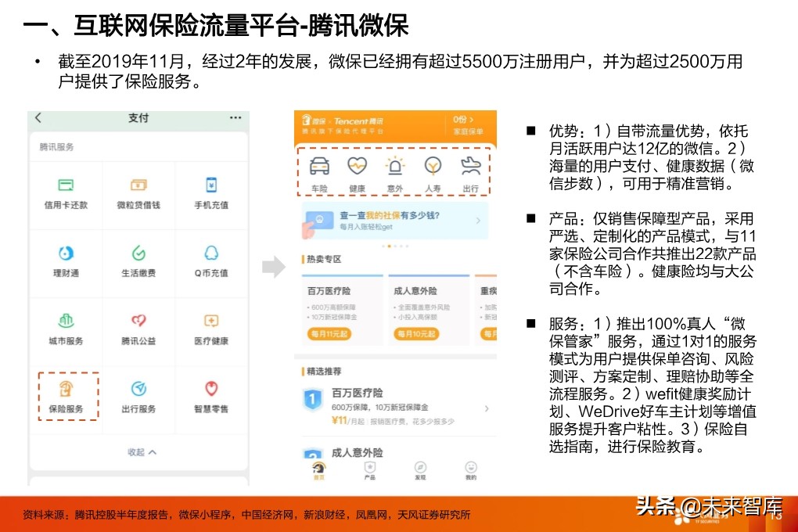Screen dimensions: 798x532
Task: Open the 医疗健康 medical health service
Action: (x=211, y=328)
